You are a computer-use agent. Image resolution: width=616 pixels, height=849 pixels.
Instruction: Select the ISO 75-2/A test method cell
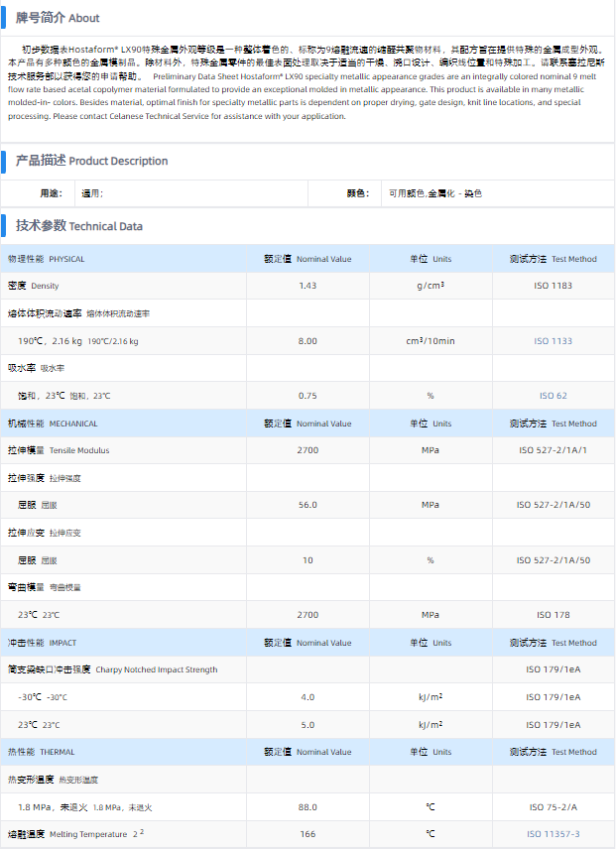[553, 806]
